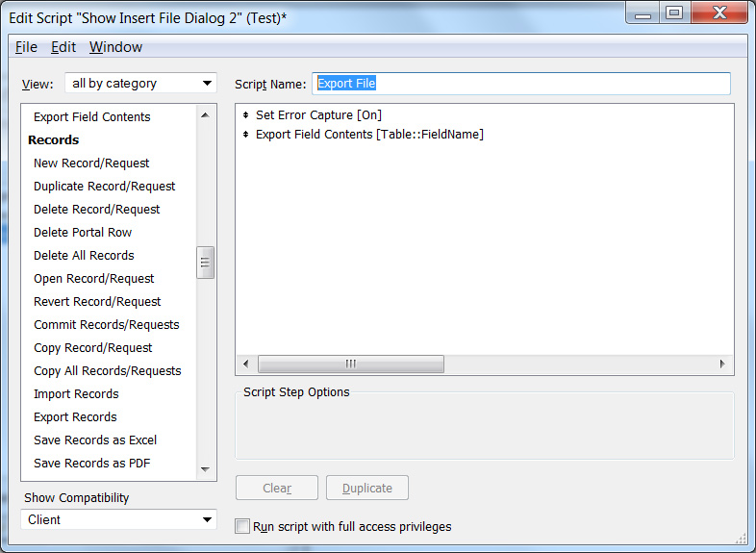
Task: Enable Run script with full access privileges
Action: click(x=242, y=526)
